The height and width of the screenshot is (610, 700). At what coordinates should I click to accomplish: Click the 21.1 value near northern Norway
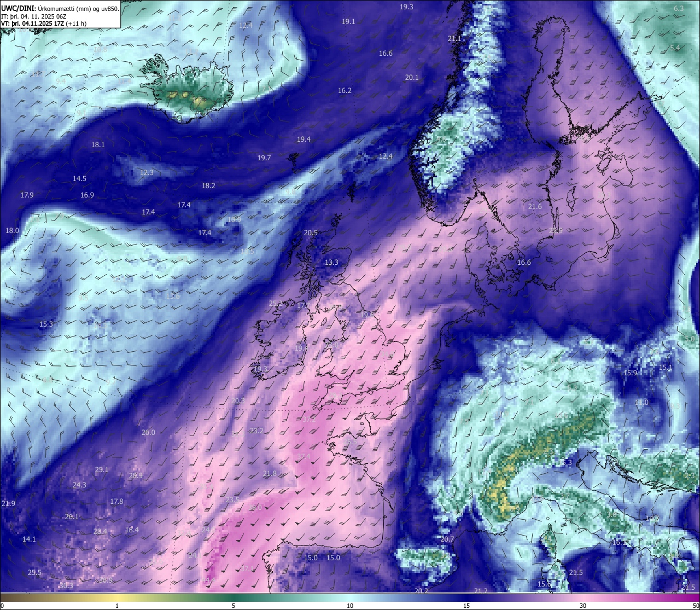(454, 38)
